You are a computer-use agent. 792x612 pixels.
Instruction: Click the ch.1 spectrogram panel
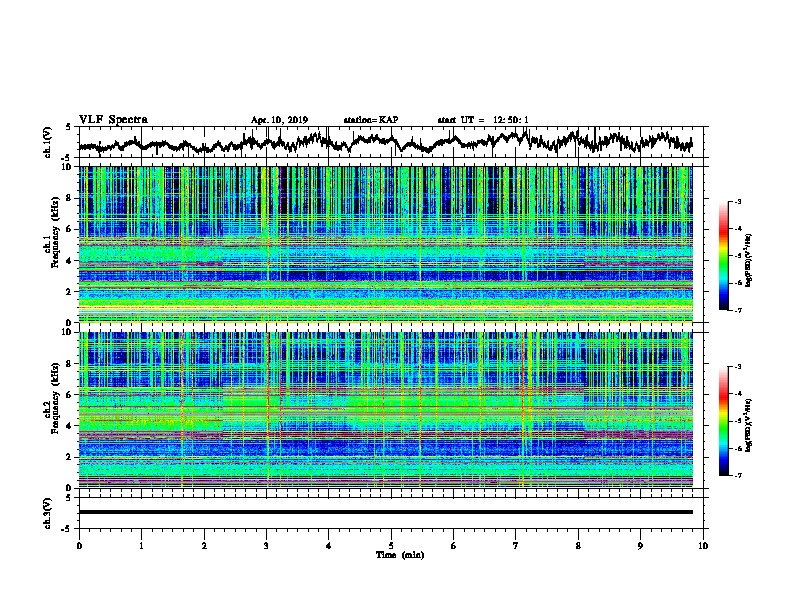coord(385,244)
